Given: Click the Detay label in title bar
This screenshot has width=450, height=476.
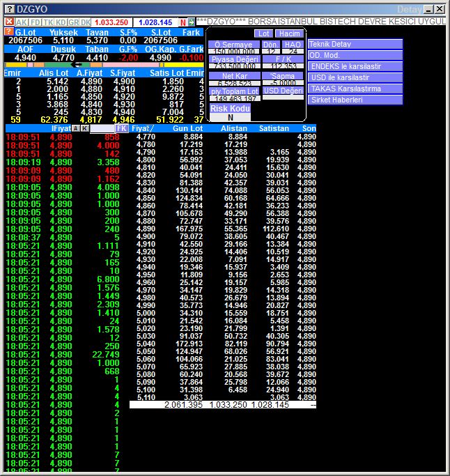Looking at the screenshot, I should click(409, 10).
